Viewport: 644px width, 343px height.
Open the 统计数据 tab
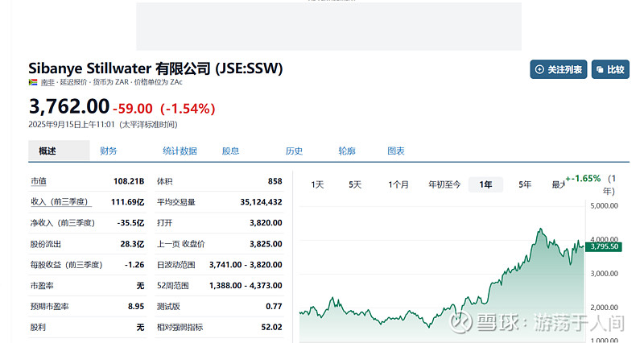tap(180, 151)
